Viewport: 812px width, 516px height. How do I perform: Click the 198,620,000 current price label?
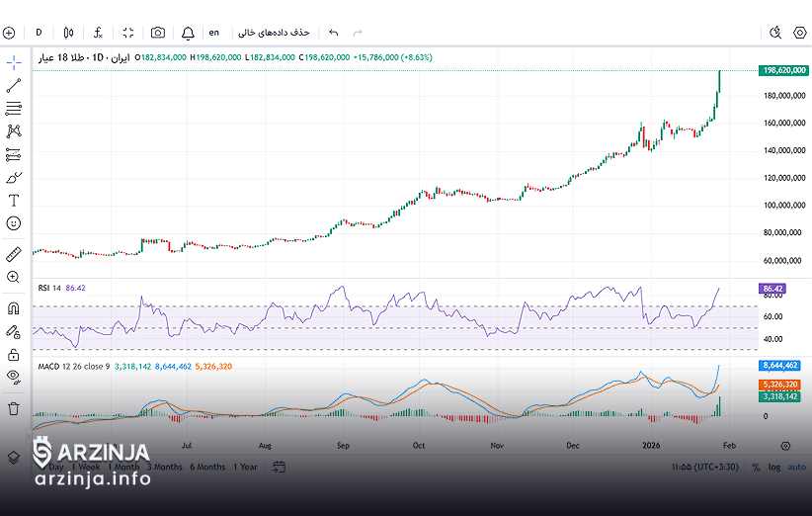[x=784, y=70]
